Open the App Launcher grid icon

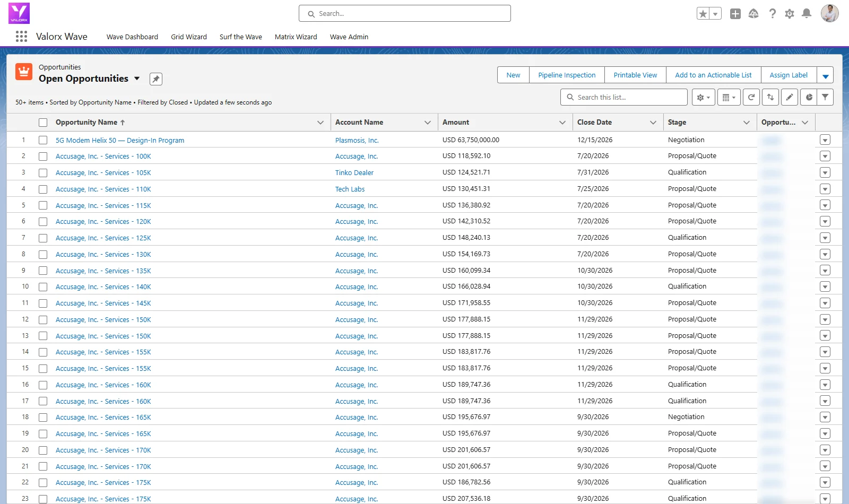tap(21, 37)
